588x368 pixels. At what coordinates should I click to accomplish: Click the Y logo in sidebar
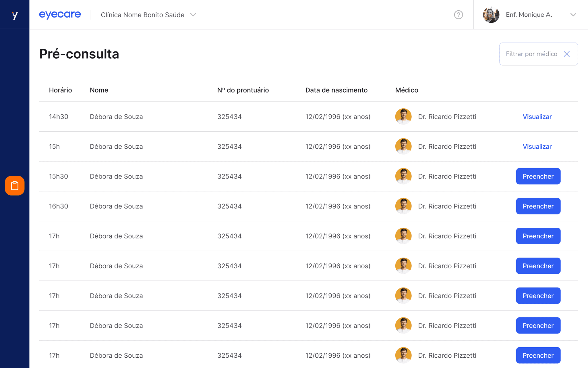tap(15, 15)
